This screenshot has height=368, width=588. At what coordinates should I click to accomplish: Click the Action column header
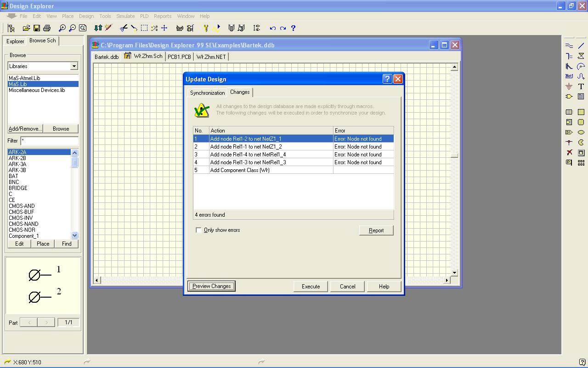(271, 131)
